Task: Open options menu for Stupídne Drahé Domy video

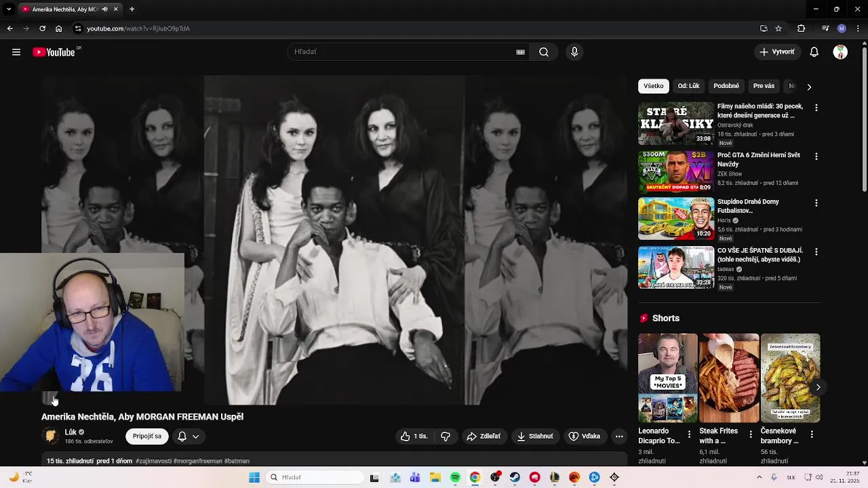Action: (x=816, y=203)
